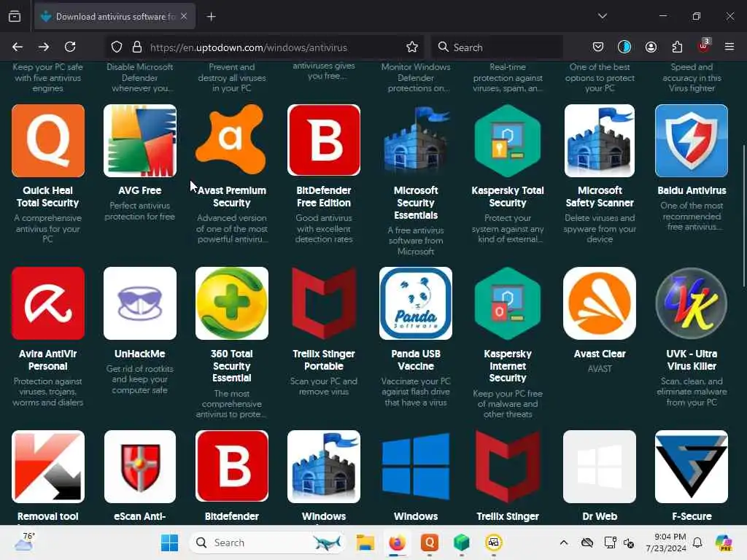This screenshot has width=747, height=560.
Task: Open the tracking protection shield icon
Action: [116, 47]
